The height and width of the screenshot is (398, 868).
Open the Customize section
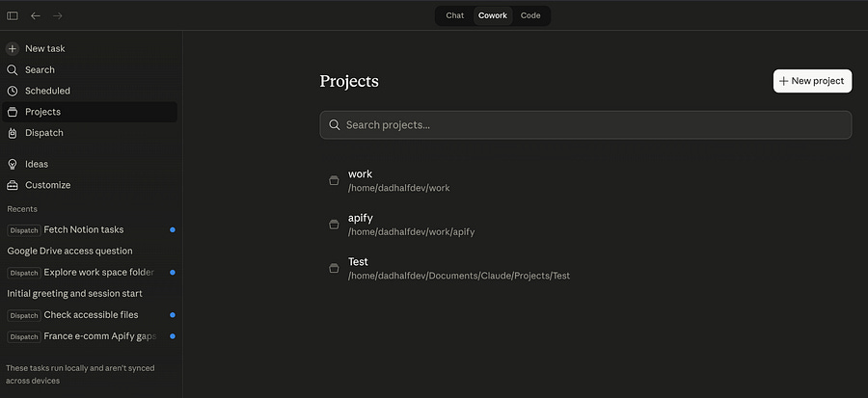coord(47,185)
